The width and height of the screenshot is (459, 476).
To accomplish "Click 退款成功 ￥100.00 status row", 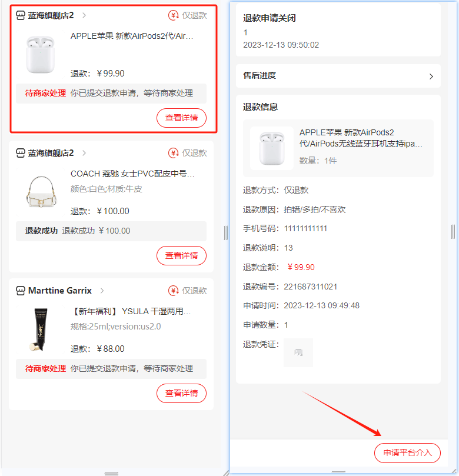I will click(111, 231).
